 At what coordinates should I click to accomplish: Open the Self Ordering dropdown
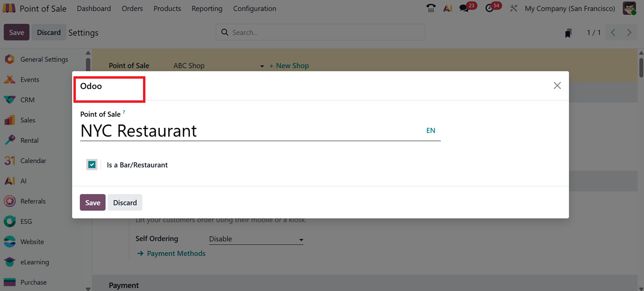pyautogui.click(x=256, y=238)
